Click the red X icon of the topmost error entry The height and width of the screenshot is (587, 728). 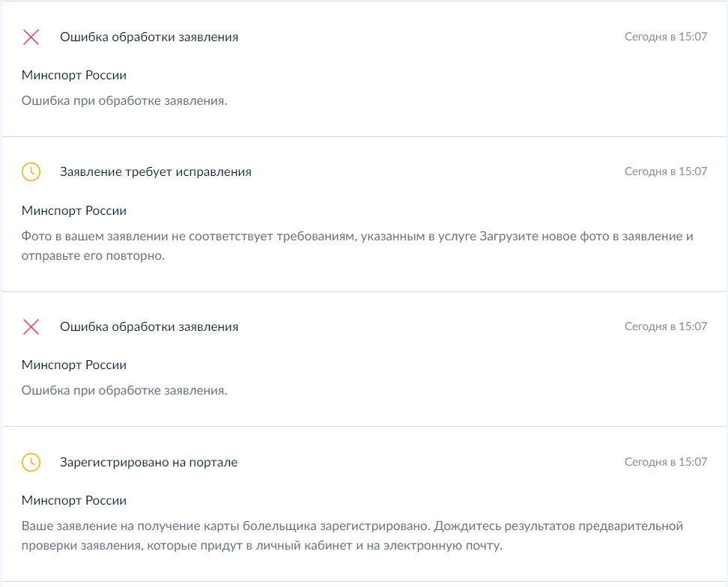(31, 37)
